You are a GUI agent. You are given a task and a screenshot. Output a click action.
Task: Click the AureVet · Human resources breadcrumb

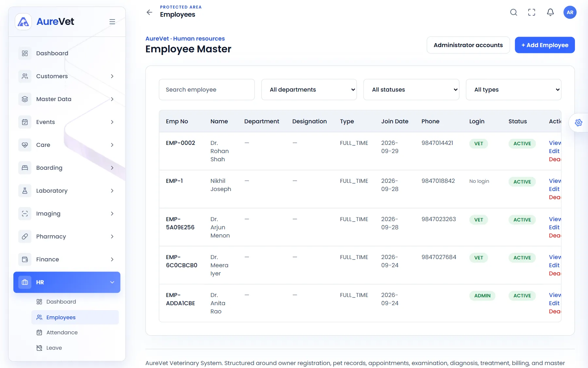point(185,39)
